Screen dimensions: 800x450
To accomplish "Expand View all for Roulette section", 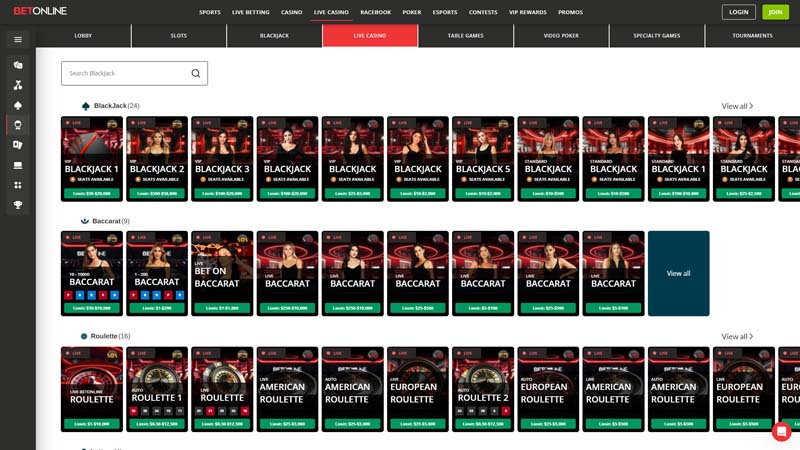I will click(x=737, y=337).
